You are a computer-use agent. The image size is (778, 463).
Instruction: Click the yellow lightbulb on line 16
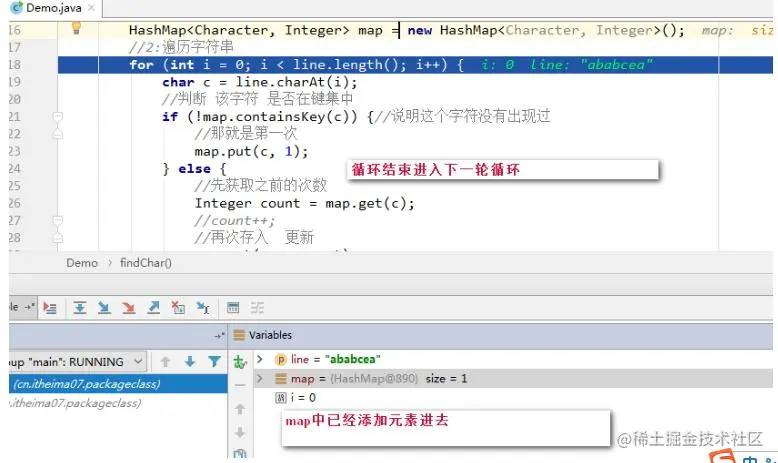coord(76,28)
